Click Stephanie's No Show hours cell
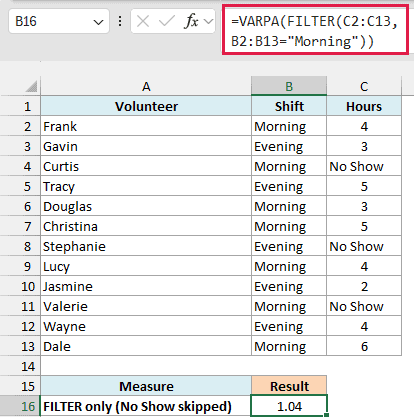Screen dimensions: 414x417 point(364,246)
